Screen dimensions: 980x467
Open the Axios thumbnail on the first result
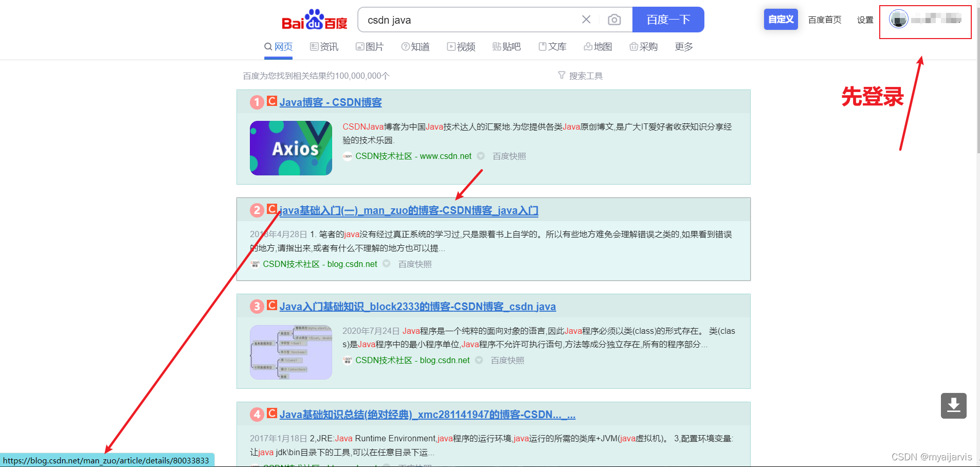point(291,148)
